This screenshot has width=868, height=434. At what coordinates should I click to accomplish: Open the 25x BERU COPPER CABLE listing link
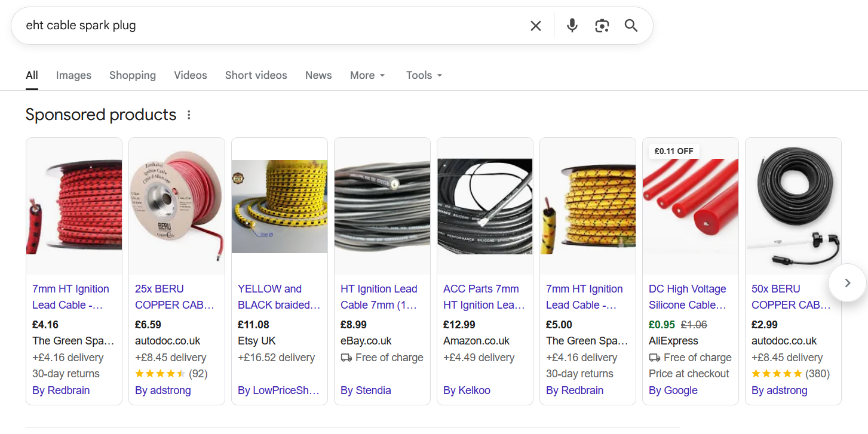click(174, 297)
